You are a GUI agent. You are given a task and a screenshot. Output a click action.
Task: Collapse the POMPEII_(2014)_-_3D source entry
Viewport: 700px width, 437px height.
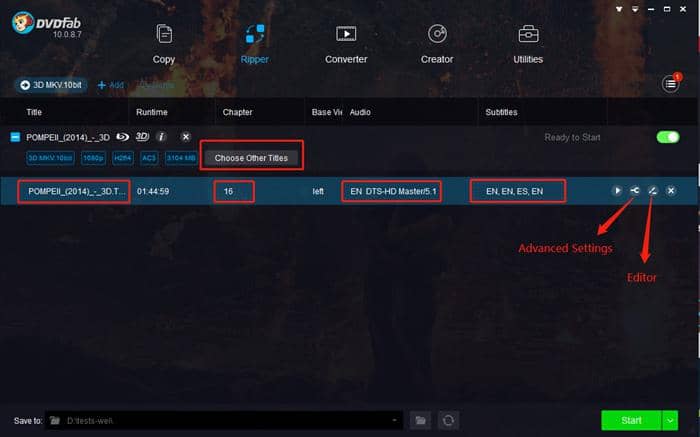click(x=15, y=137)
